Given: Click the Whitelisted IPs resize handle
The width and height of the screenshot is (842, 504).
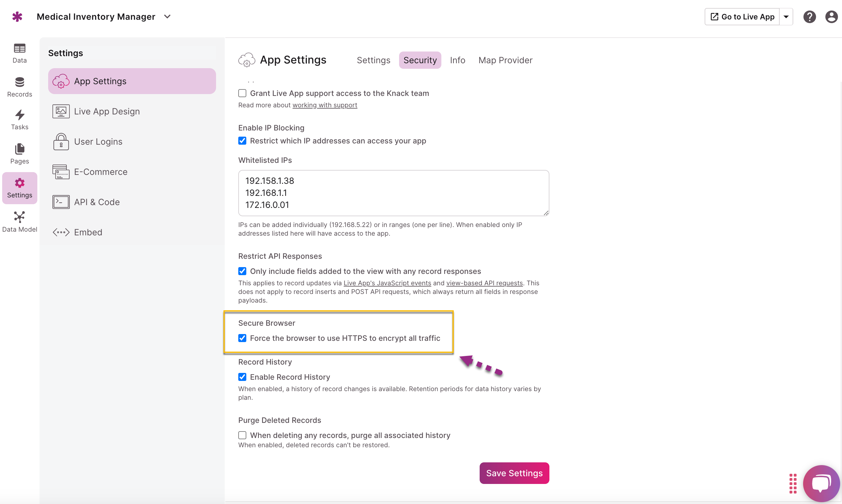Looking at the screenshot, I should (546, 213).
